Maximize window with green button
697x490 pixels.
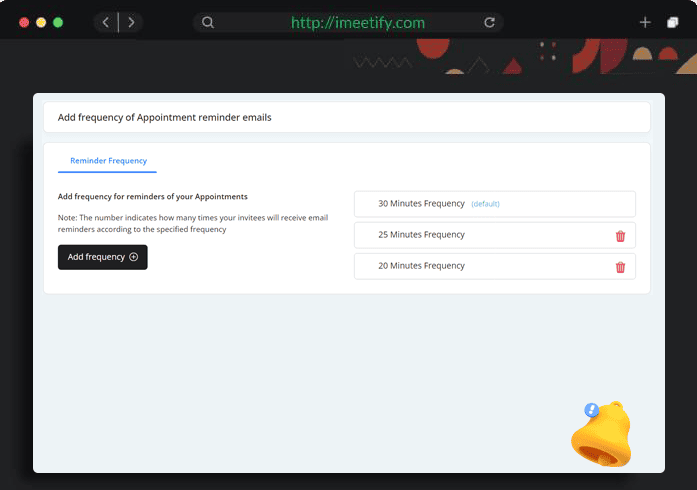pyautogui.click(x=58, y=22)
